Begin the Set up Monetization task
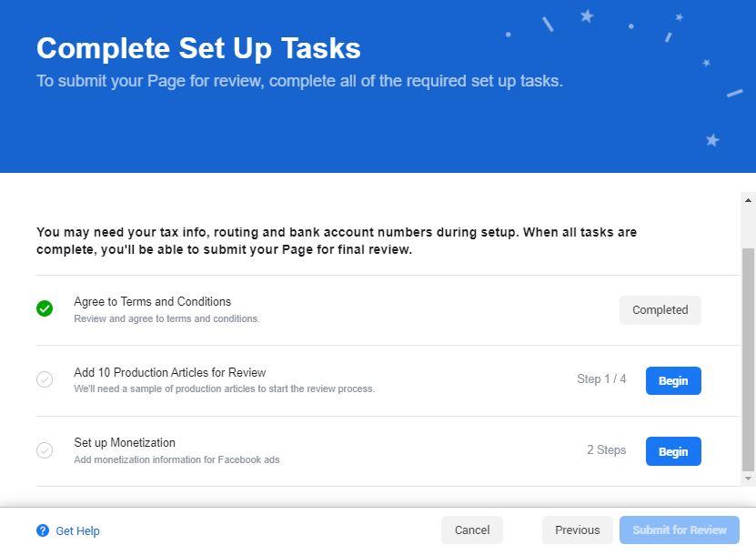The image size is (756, 555). click(673, 451)
